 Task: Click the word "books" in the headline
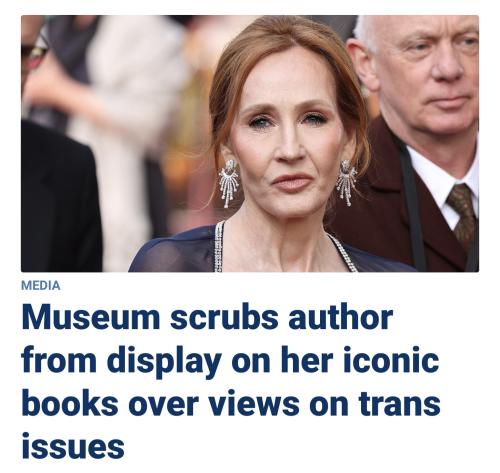tap(69, 403)
